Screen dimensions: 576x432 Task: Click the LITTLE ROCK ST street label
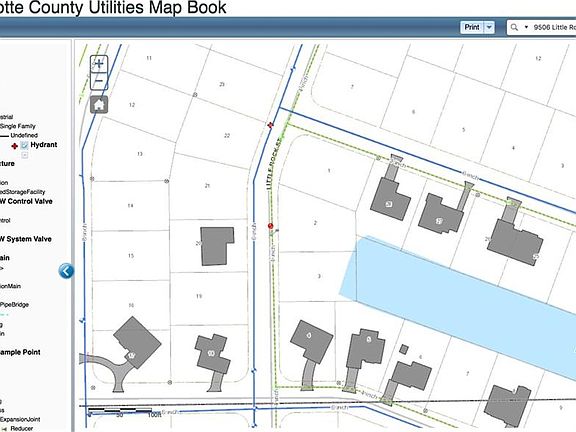click(274, 163)
